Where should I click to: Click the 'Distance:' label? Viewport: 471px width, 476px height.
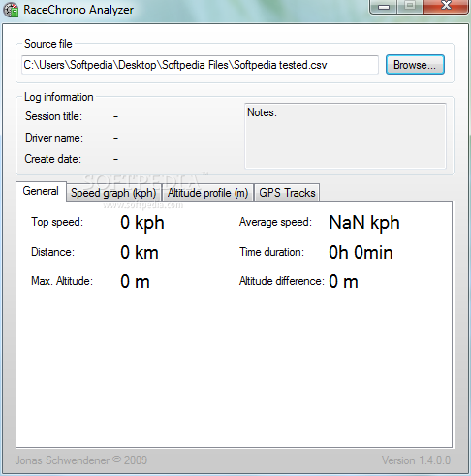(x=52, y=252)
